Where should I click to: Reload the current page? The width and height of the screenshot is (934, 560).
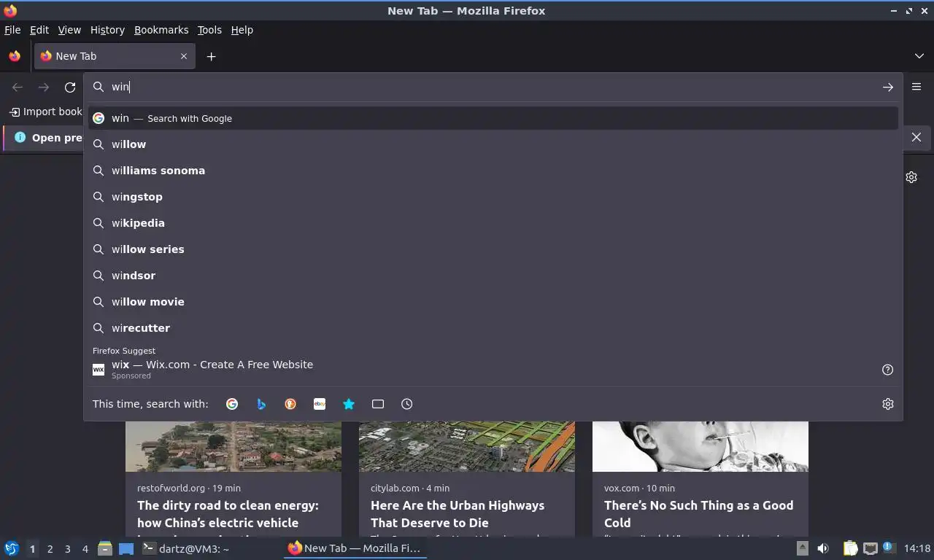coord(70,87)
